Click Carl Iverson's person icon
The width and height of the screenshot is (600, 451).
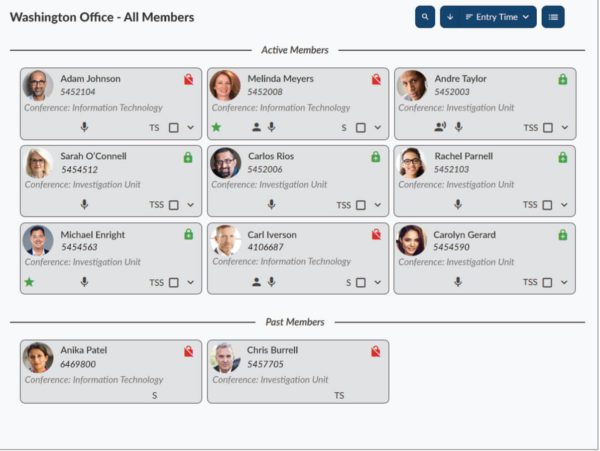(x=256, y=282)
